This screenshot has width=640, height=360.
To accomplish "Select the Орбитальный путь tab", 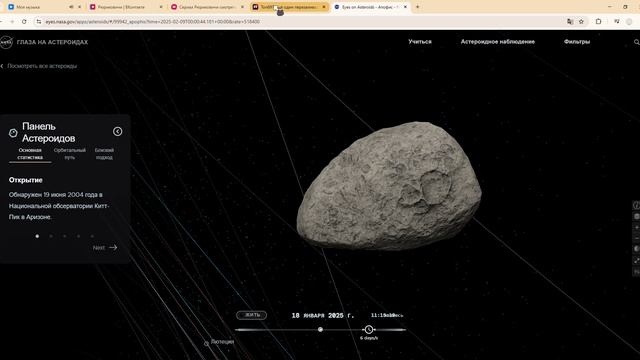I will click(70, 153).
